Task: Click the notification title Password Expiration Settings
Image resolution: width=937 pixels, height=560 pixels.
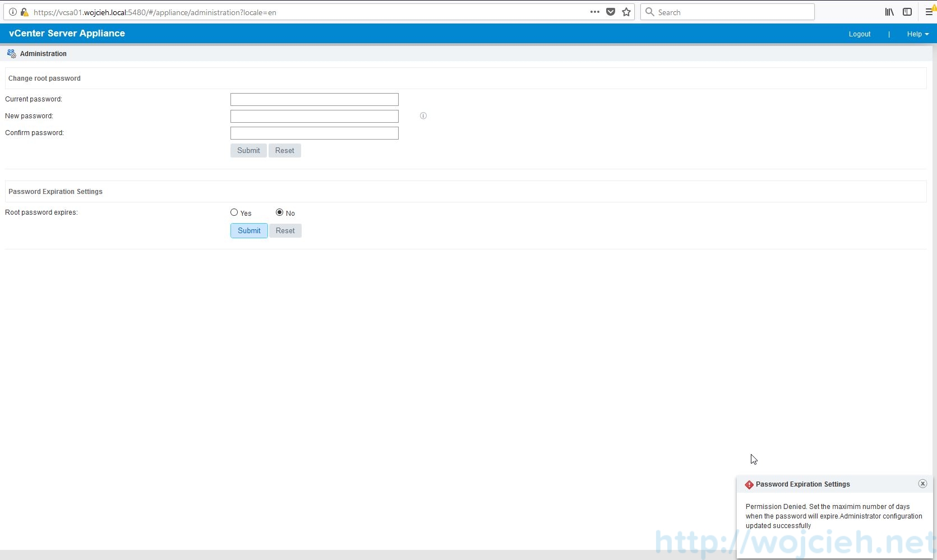Action: click(x=803, y=484)
